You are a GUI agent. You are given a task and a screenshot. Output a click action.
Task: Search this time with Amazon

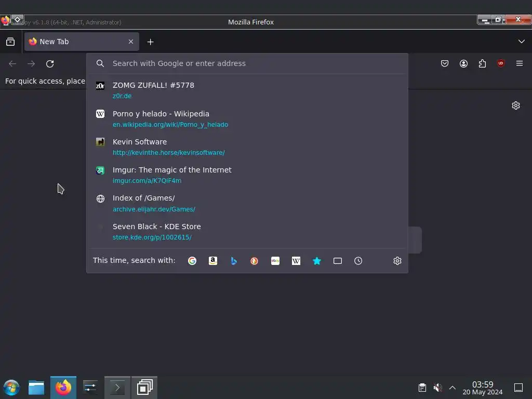pos(212,261)
